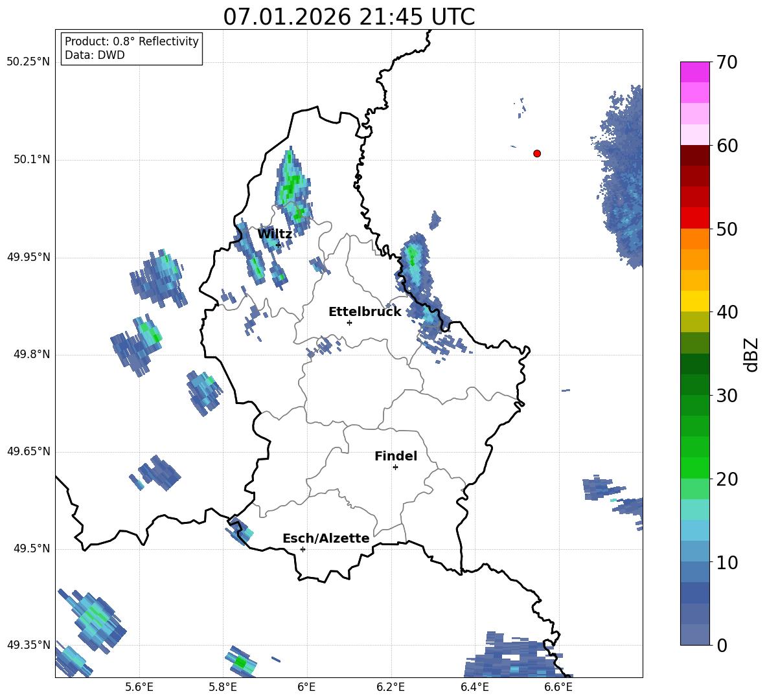The height and width of the screenshot is (700, 767).
Task: Click the Wiltz city label
Action: (275, 234)
